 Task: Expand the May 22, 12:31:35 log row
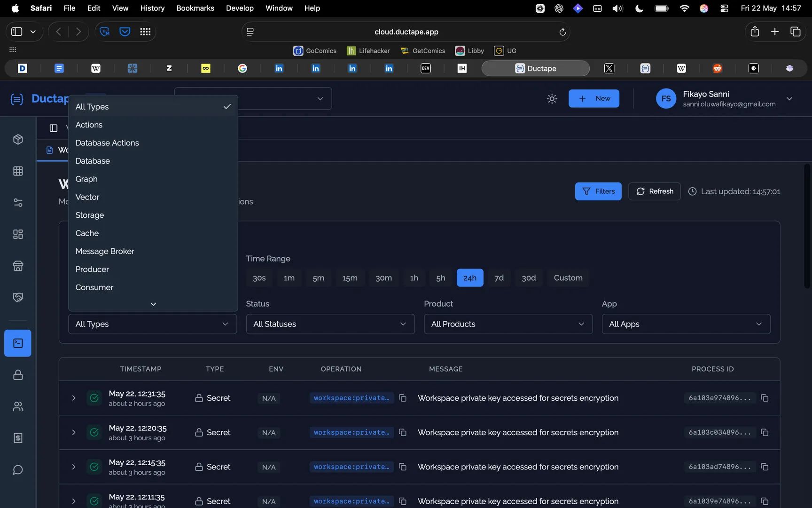click(74, 398)
